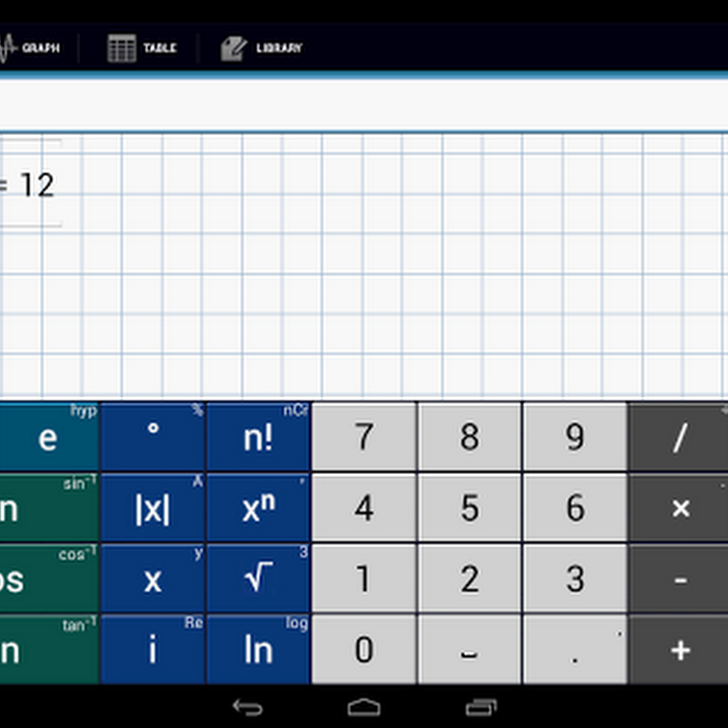Tap the plus key
This screenshot has width=728, height=728.
click(x=679, y=650)
